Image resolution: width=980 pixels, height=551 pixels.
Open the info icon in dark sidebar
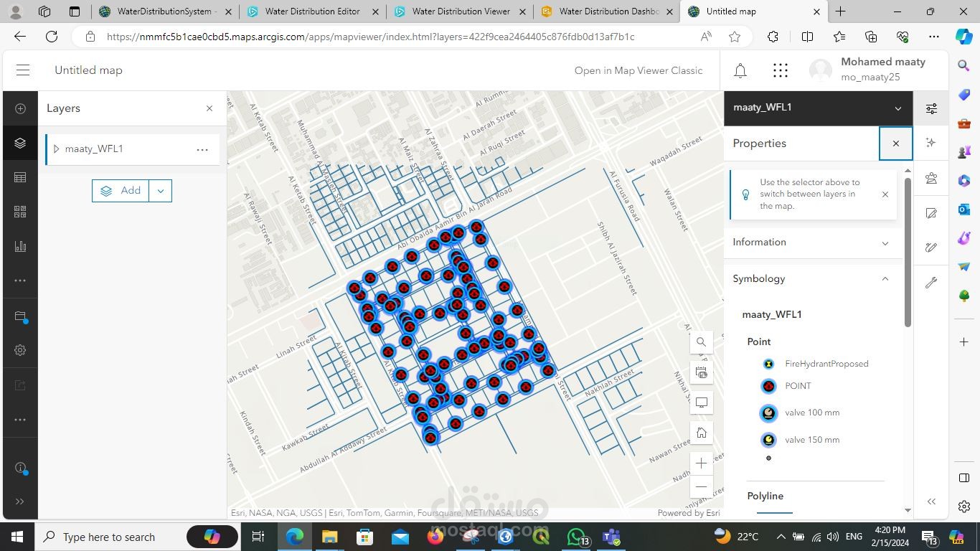[x=20, y=468]
